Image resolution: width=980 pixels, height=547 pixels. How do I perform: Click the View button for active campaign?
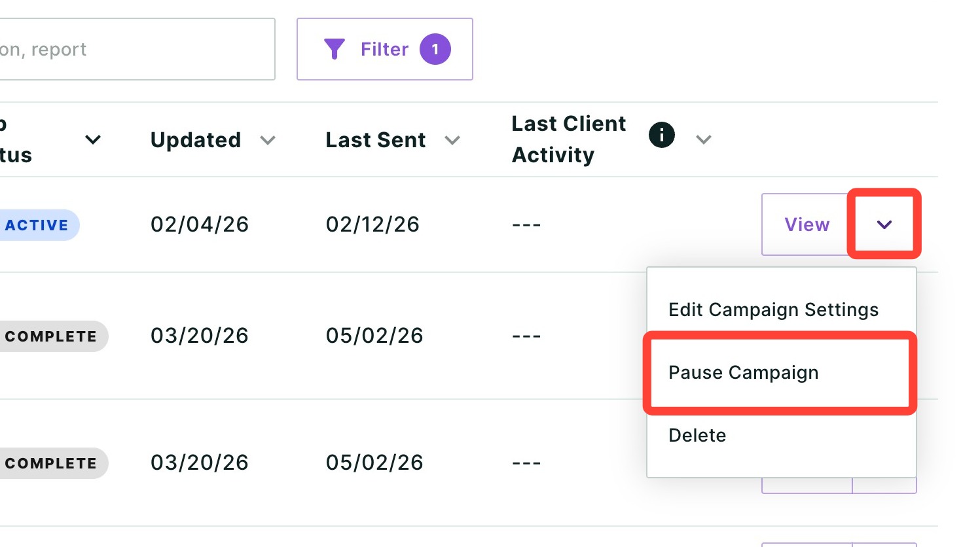(807, 224)
